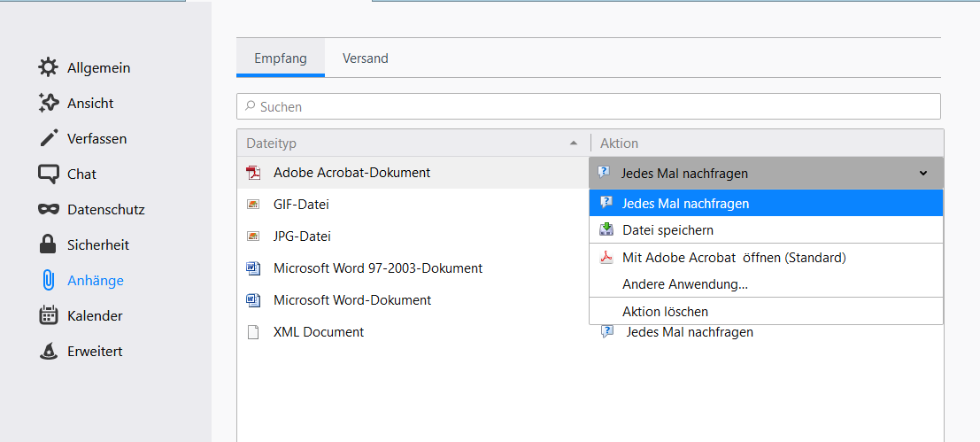Click the magnifier icon in the Suchen field

(250, 106)
